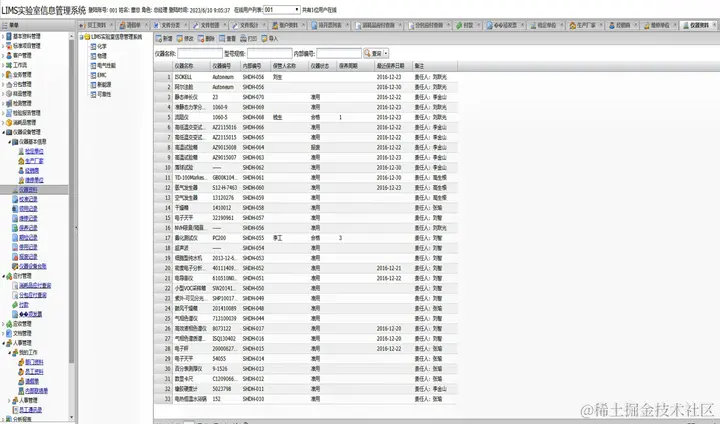Image resolution: width=720 pixels, height=424 pixels.
Task: Select the EMC category in the middle tree
Action: coord(102,75)
